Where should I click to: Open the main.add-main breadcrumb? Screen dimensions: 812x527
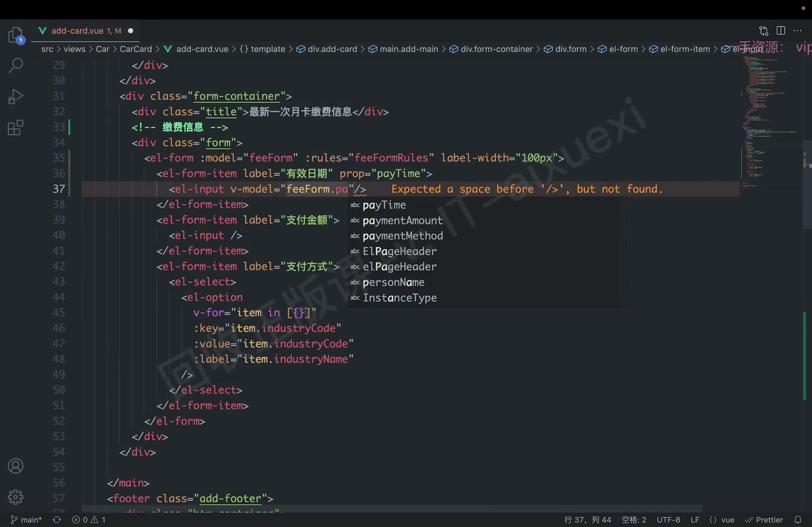tap(403, 49)
